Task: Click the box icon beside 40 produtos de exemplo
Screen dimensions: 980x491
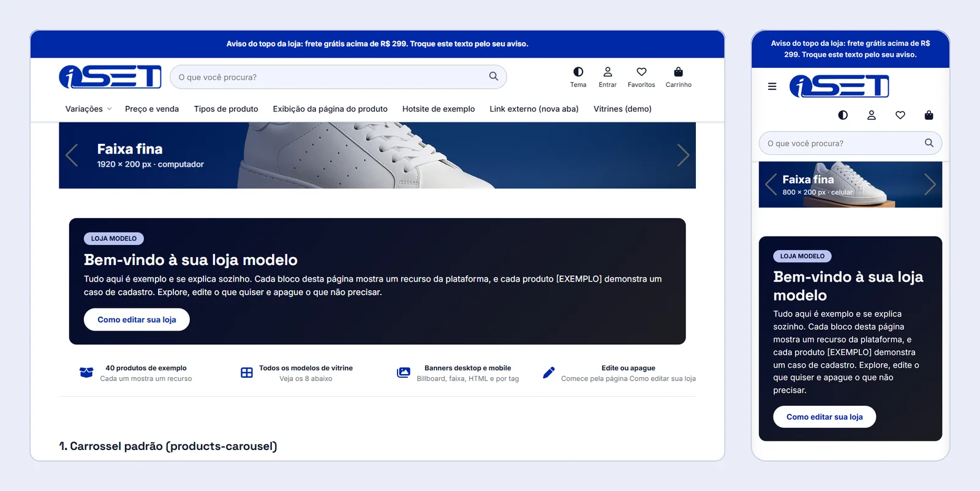Action: (x=86, y=373)
